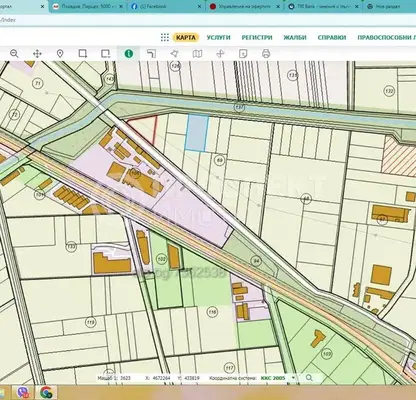
Task: Open the СПРАВКИ menu link
Action: tap(332, 37)
